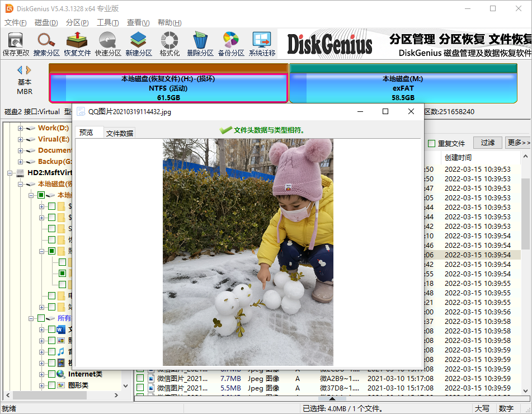This screenshot has width=532, height=414.
Task: Click the tree panel horizontal scrollbar thumb
Action: pos(50,396)
